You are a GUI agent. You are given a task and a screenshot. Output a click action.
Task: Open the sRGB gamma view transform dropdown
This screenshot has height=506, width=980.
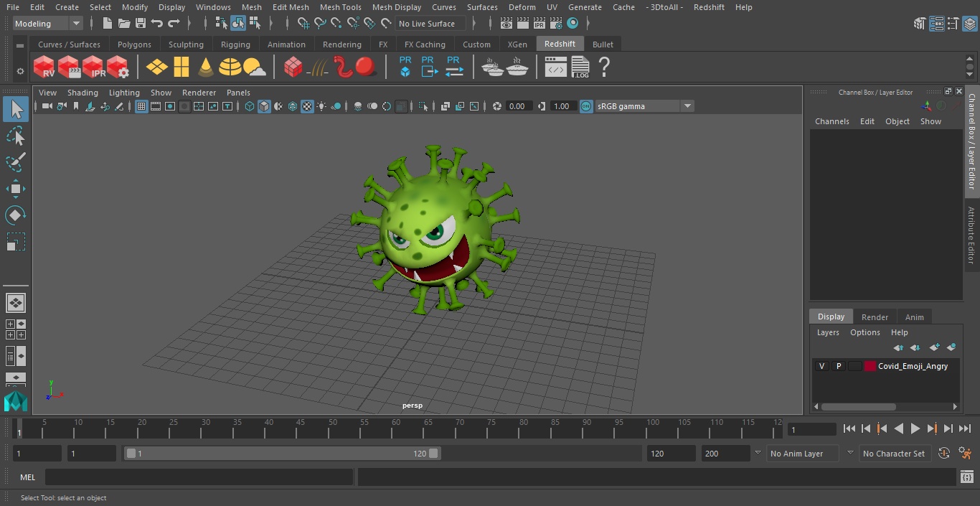pyautogui.click(x=644, y=106)
